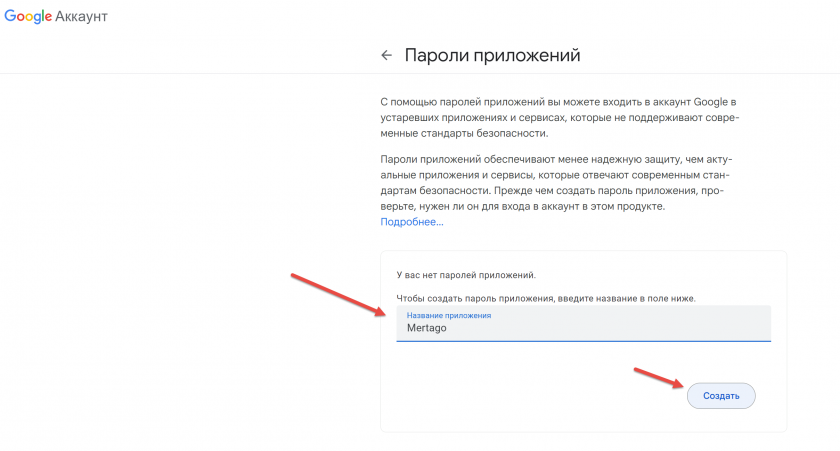The image size is (840, 451).
Task: Click the 'У вас нет паролей приложений' message
Action: tap(465, 273)
